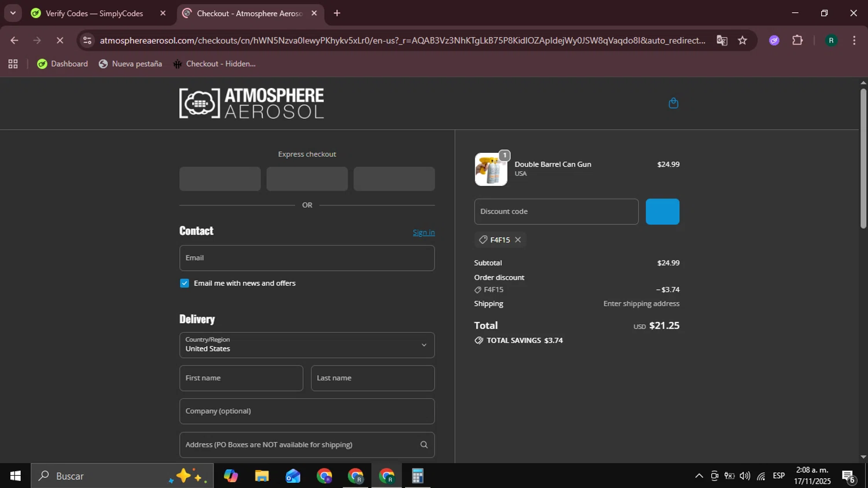Go back to previous page
Screen dimensions: 868x488
(14, 41)
